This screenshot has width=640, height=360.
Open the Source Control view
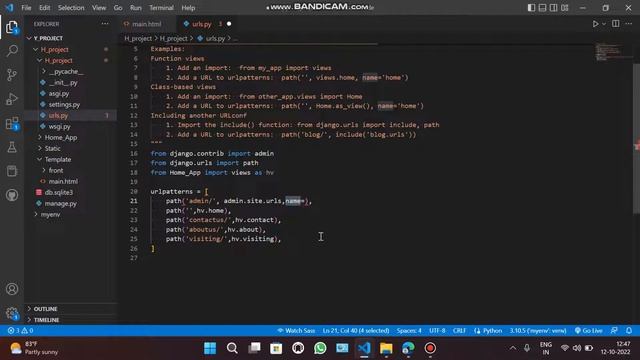point(12,75)
